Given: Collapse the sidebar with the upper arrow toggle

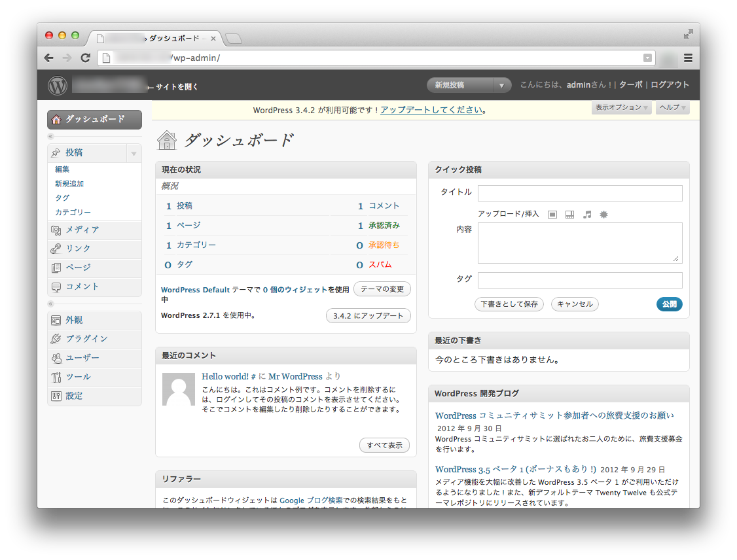Looking at the screenshot, I should [x=51, y=136].
